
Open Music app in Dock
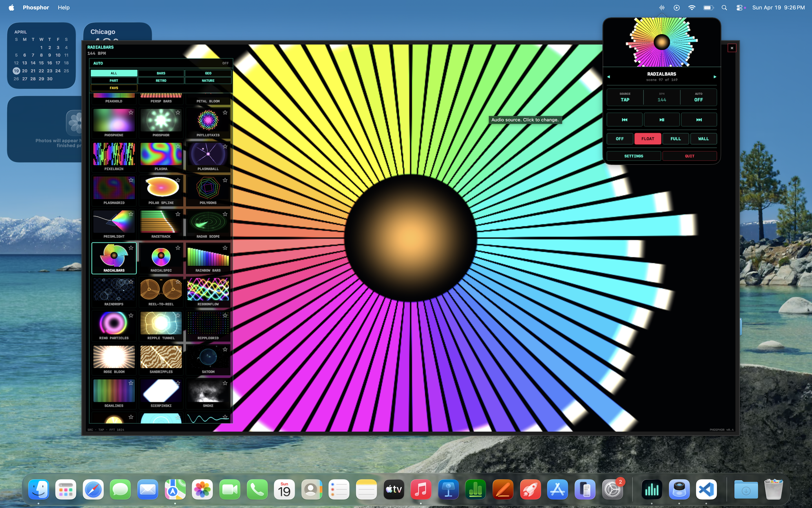(x=421, y=490)
